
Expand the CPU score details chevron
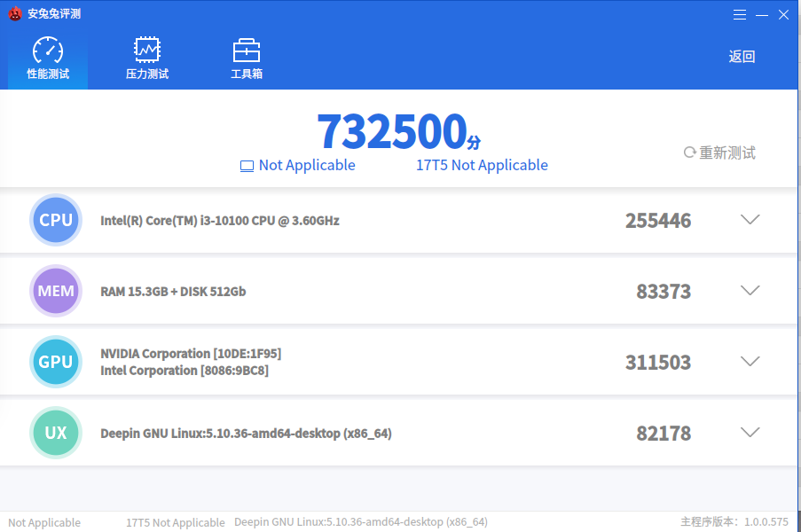point(750,220)
